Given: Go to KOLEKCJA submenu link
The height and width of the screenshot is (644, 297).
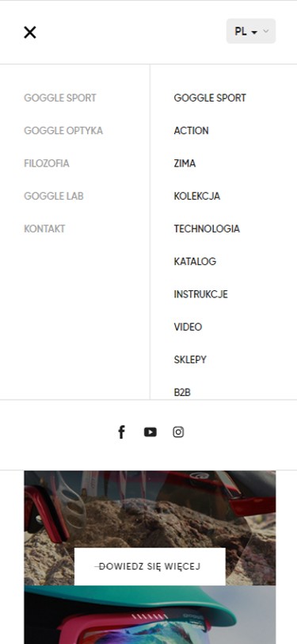Looking at the screenshot, I should click(x=197, y=196).
